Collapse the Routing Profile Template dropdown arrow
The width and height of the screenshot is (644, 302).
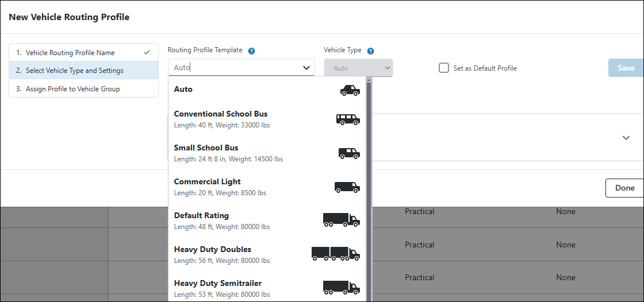pos(306,68)
